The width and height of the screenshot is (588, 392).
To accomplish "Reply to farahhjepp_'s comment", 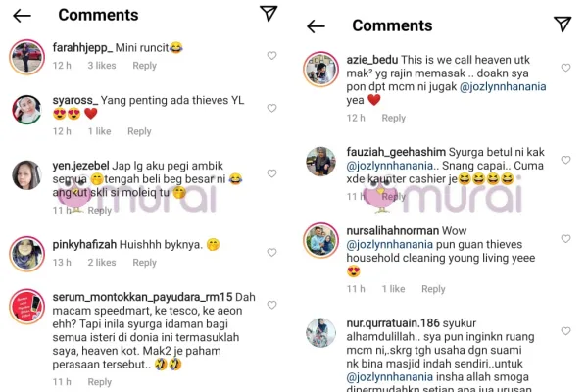I will coord(144,66).
